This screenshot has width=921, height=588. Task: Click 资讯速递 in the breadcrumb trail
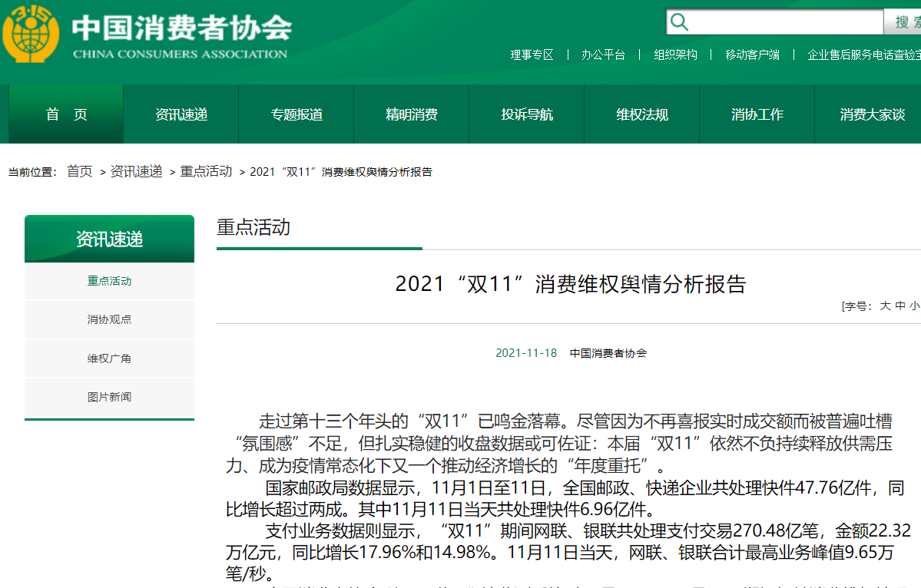pyautogui.click(x=136, y=171)
